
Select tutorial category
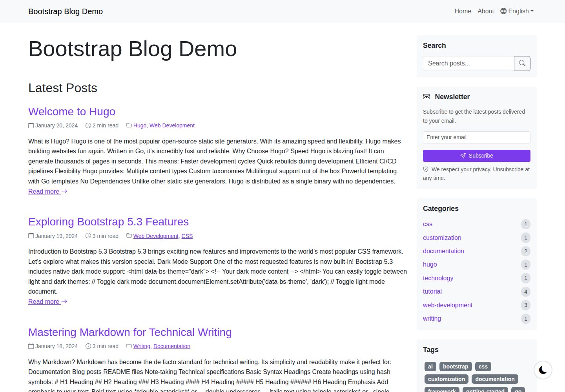(432, 291)
